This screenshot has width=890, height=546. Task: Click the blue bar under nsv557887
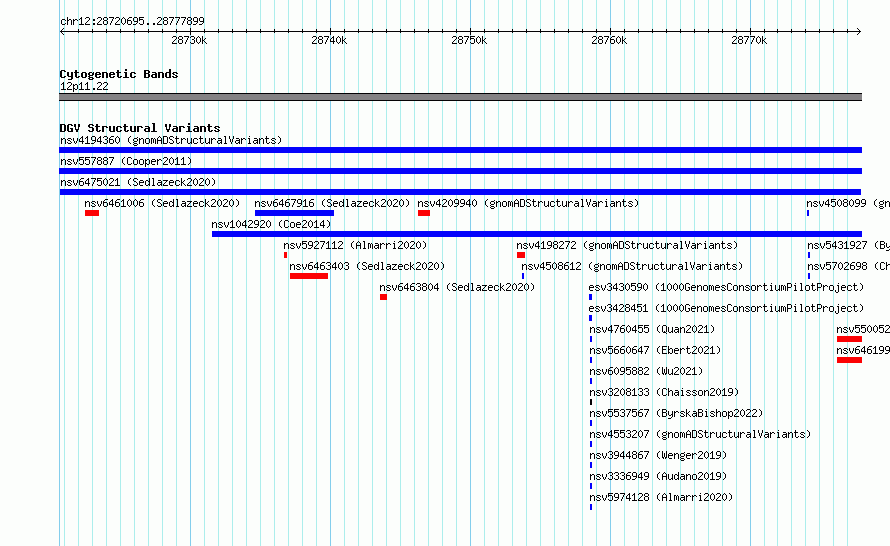[460, 171]
